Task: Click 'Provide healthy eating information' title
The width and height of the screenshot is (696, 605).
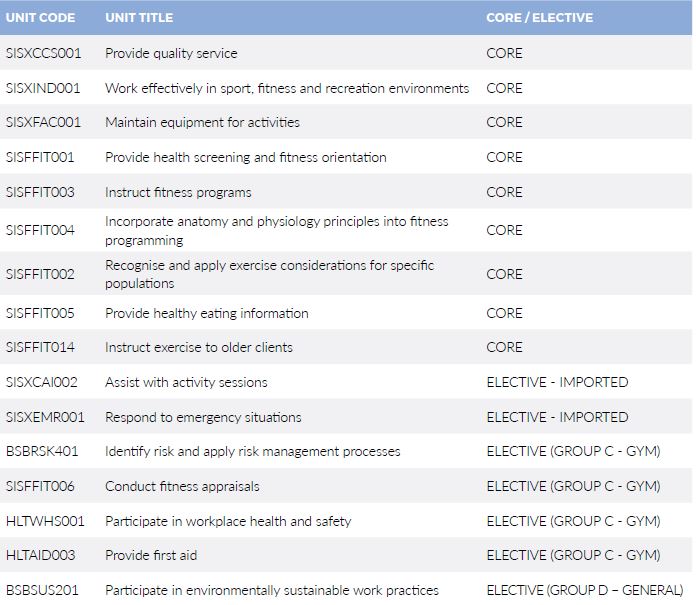Action: coord(206,313)
